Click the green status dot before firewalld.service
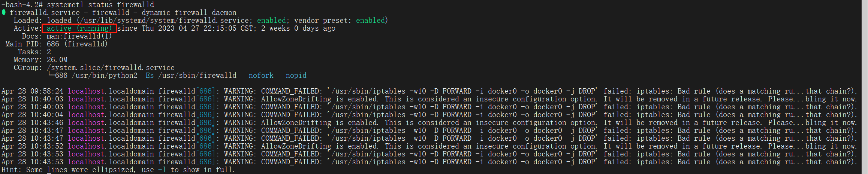The height and width of the screenshot is (174, 868). [4, 12]
